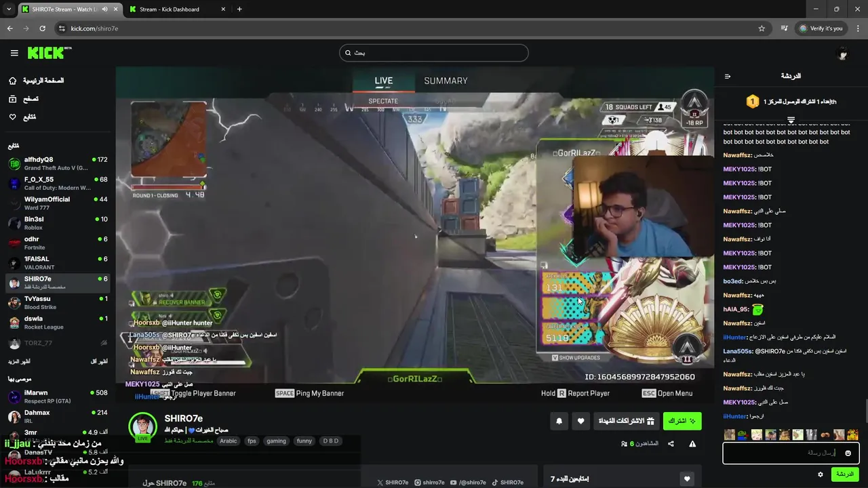Open chat settings gear icon

(820, 474)
